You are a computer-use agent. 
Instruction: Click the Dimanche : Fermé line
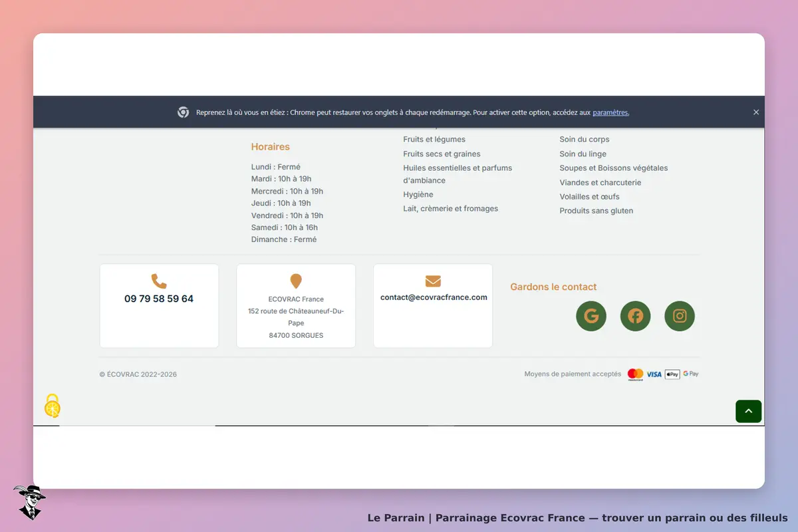click(x=284, y=239)
